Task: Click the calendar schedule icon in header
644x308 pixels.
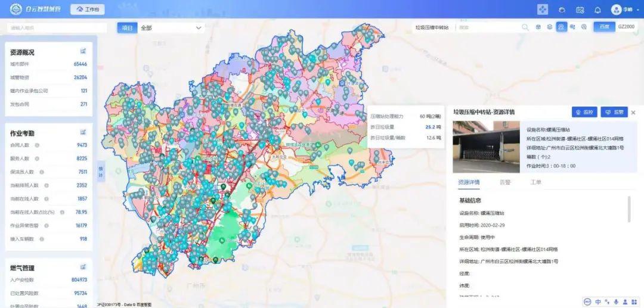Action: click(580, 10)
